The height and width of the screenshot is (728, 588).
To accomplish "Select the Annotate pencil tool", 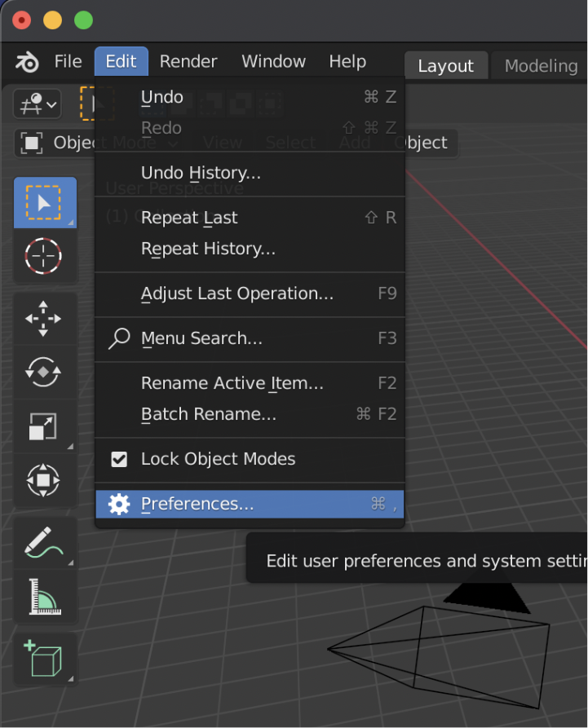I will (45, 542).
